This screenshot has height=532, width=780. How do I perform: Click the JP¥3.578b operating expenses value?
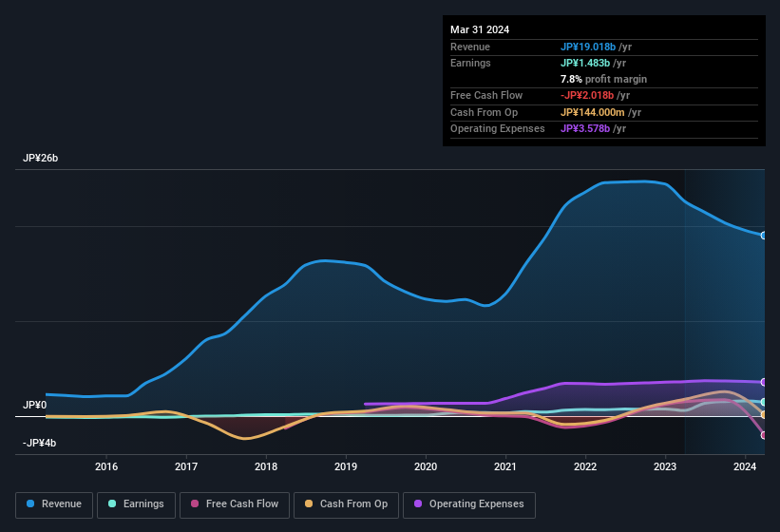[585, 128]
